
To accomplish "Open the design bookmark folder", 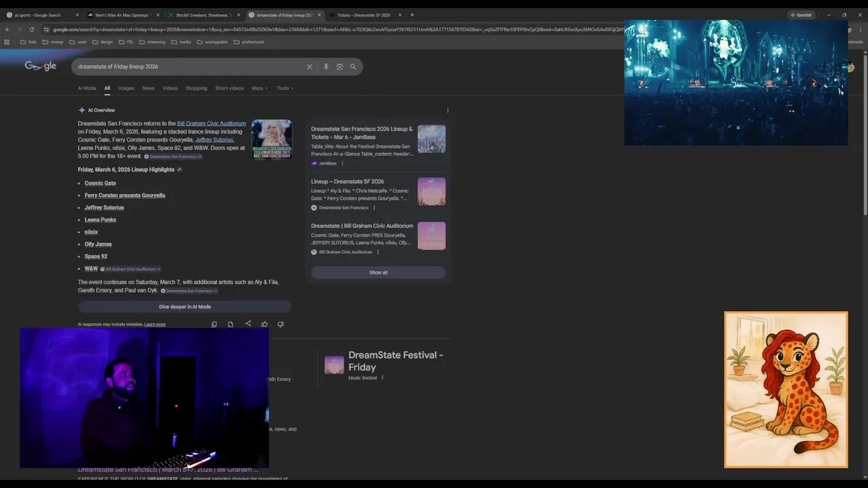I will click(102, 42).
